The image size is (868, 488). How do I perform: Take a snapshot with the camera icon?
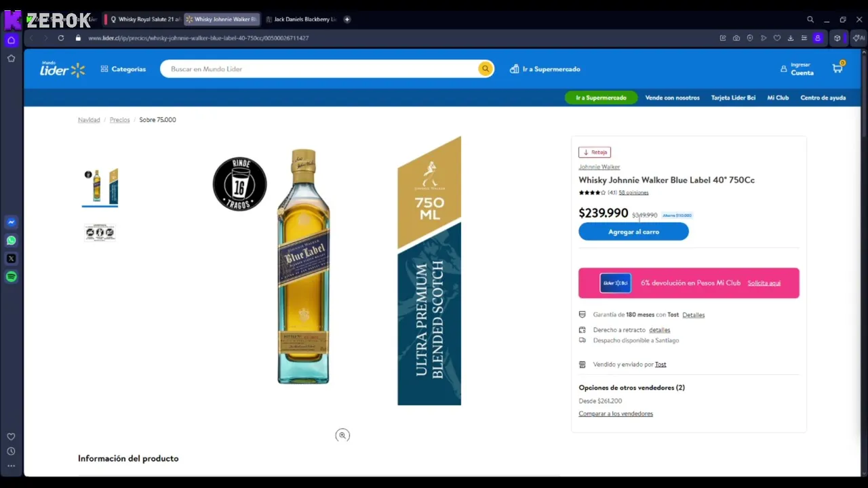736,38
